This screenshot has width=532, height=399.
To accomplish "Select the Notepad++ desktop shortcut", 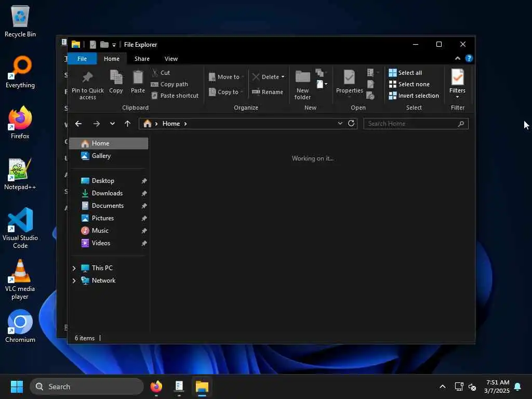I will (20, 174).
